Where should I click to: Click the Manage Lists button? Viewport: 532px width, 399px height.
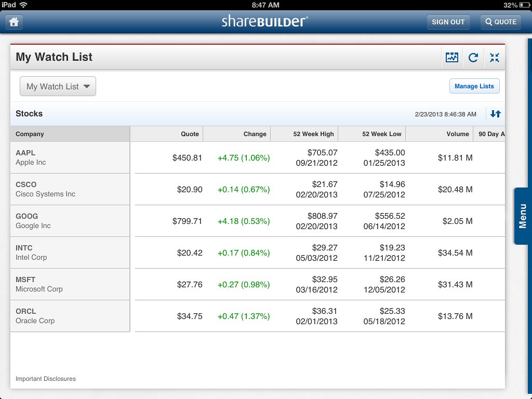click(x=474, y=86)
